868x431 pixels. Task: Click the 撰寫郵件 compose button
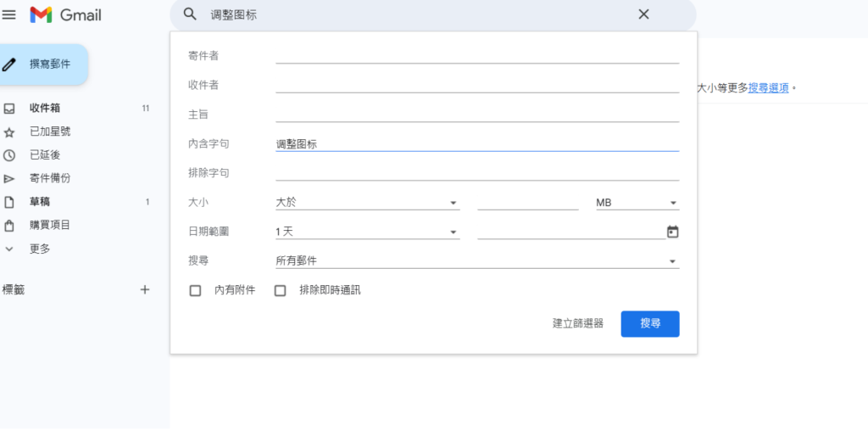pyautogui.click(x=43, y=64)
